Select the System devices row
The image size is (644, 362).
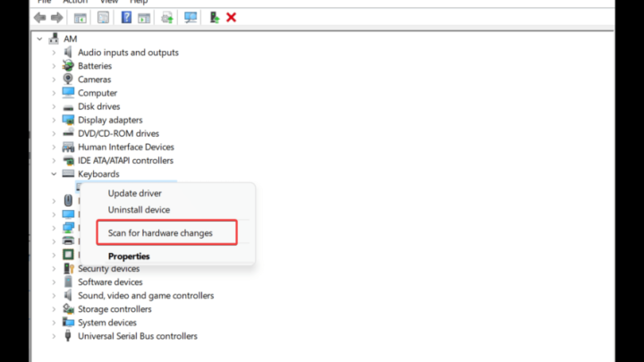pyautogui.click(x=107, y=323)
